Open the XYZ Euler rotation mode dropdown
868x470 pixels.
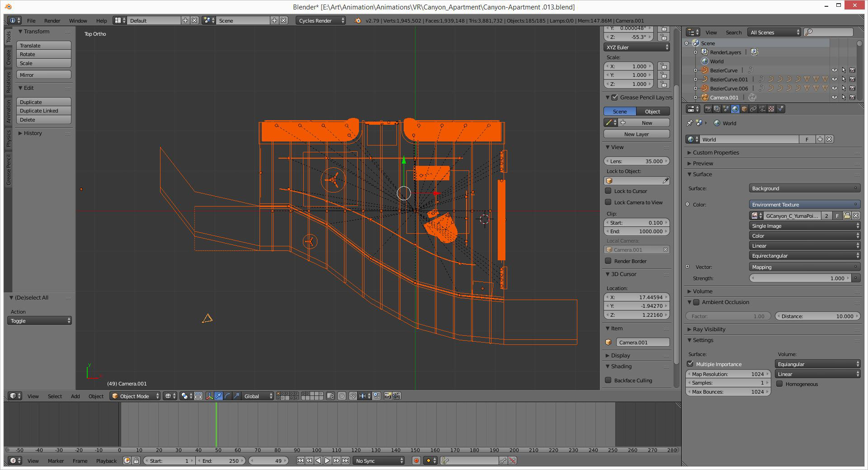[637, 47]
